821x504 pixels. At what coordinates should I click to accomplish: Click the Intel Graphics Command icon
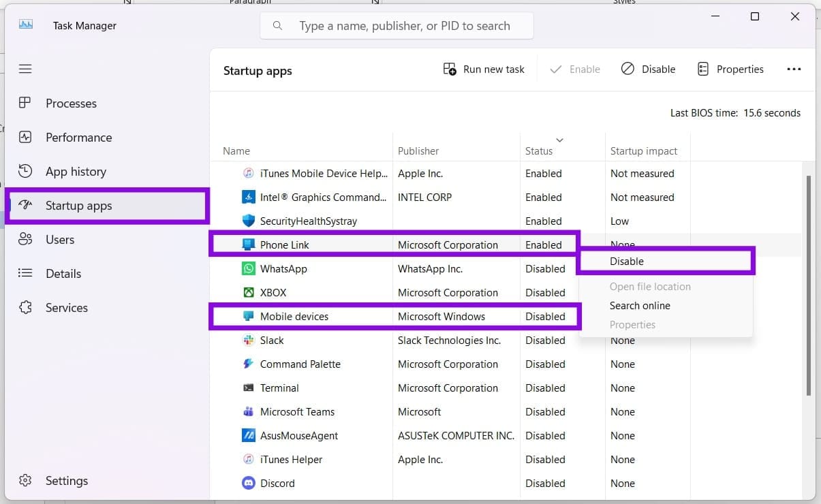[x=249, y=197]
